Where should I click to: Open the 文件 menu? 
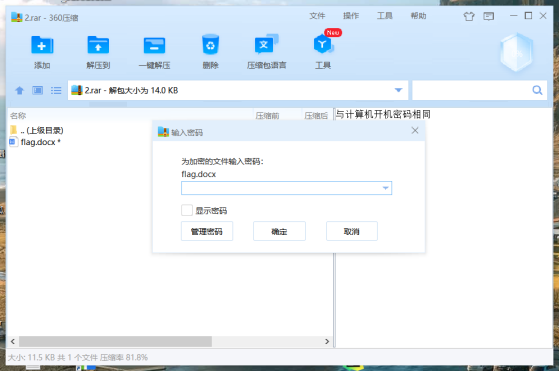click(x=317, y=16)
